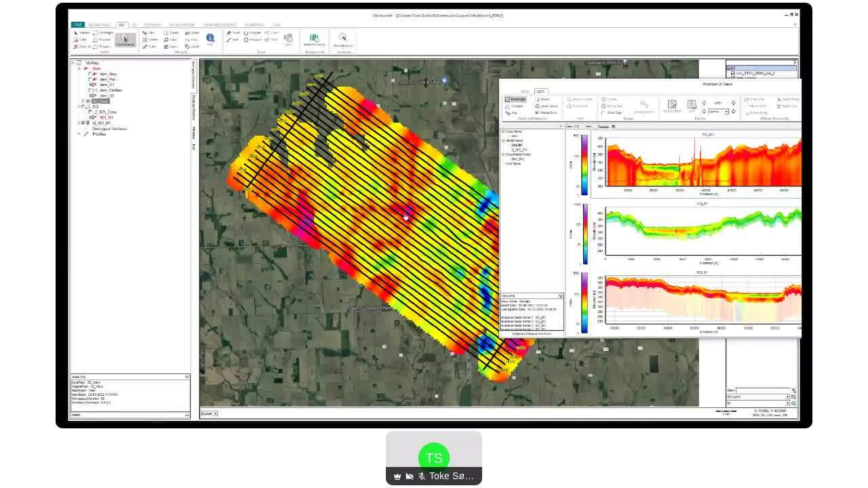
Task: Click the top profile color scale bar
Action: click(585, 163)
